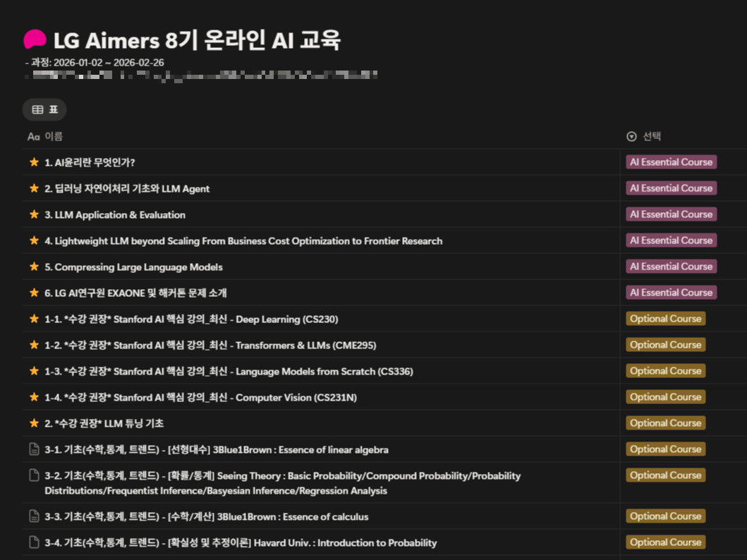Image resolution: width=747 pixels, height=560 pixels.
Task: Open 3. LLM Application & Evaluation page
Action: [x=115, y=215]
